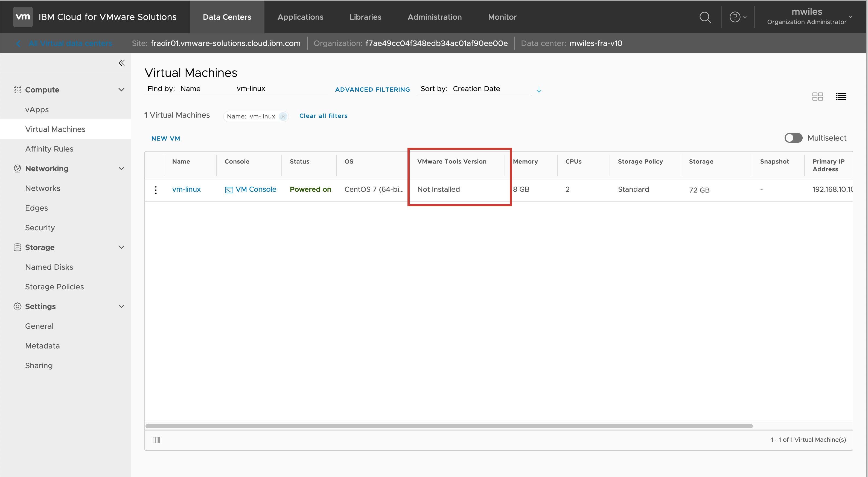
Task: Open the Sort by Creation Date dropdown
Action: [474, 89]
